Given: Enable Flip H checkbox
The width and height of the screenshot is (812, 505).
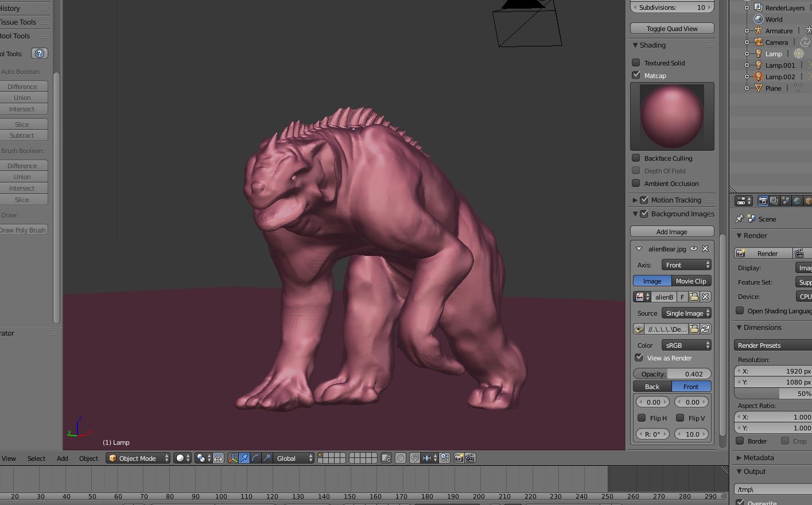Looking at the screenshot, I should pos(642,418).
